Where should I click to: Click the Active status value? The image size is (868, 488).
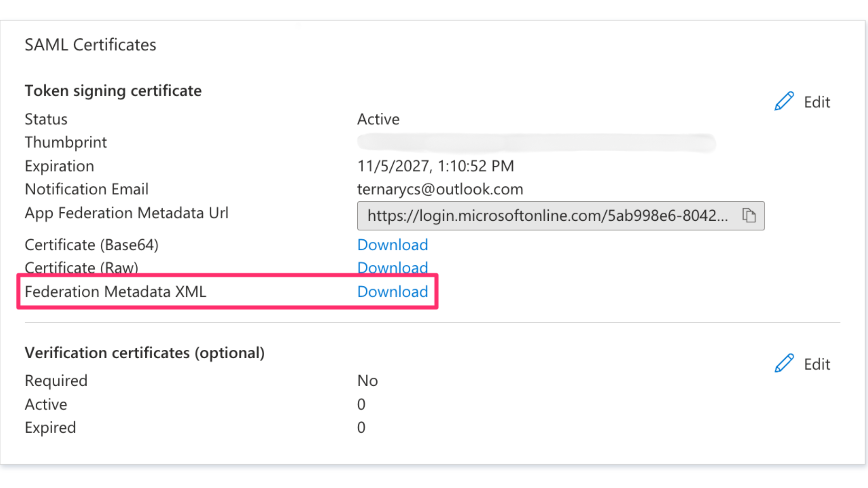click(x=378, y=119)
